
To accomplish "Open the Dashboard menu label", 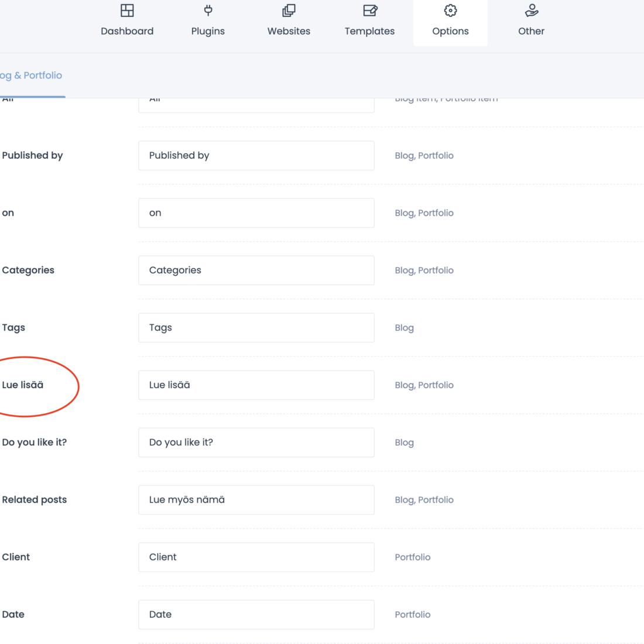I will 127,31.
